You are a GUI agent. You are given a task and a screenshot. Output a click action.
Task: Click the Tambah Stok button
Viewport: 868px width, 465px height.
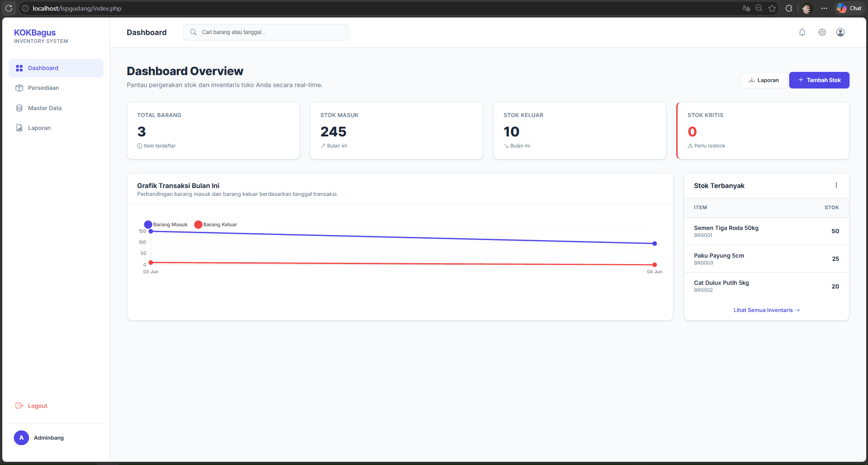point(819,80)
